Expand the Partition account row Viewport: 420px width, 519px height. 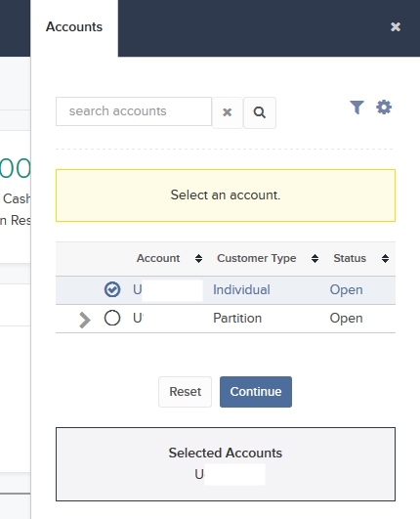(x=85, y=320)
